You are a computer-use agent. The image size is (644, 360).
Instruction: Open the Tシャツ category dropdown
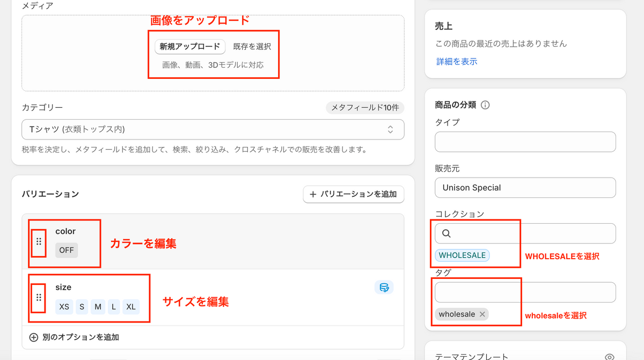point(213,129)
